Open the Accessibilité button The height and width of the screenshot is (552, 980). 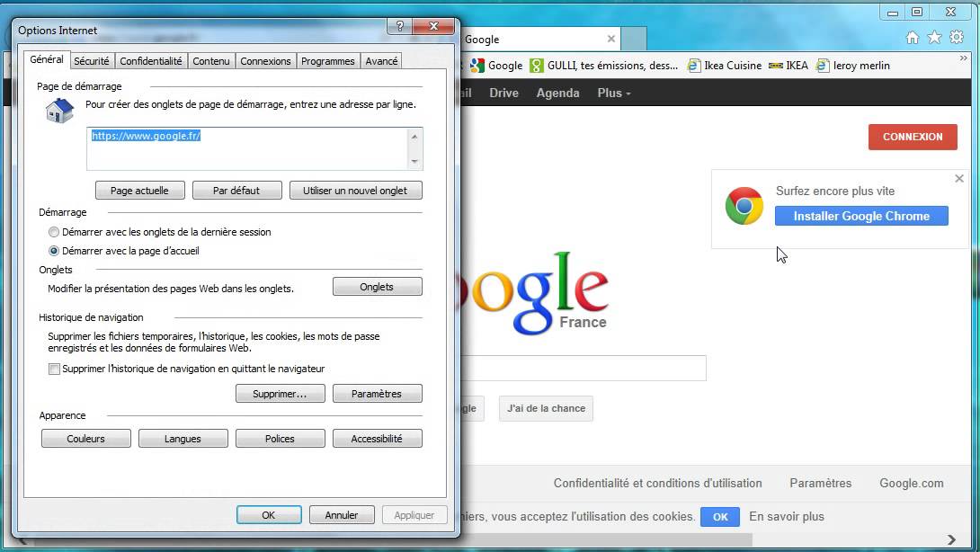pos(378,439)
